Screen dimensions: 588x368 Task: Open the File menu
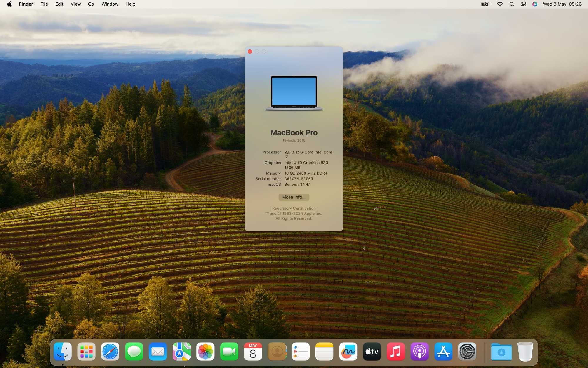point(44,4)
